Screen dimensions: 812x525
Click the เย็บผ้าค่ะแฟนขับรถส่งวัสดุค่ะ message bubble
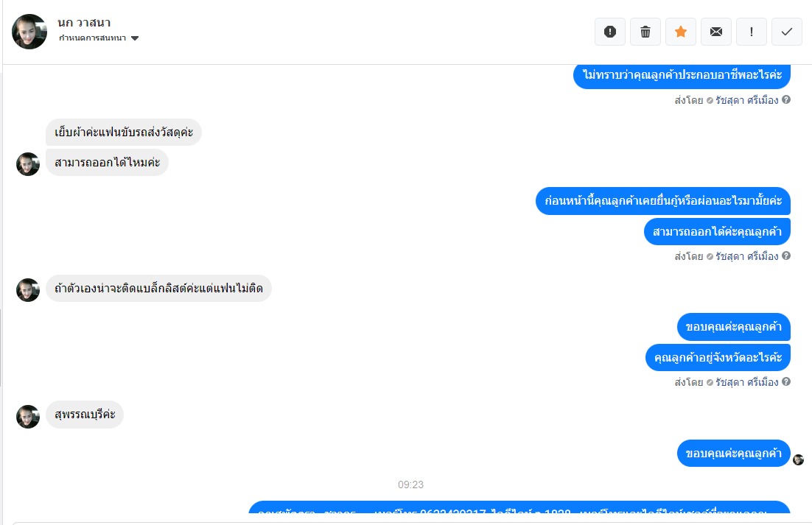click(124, 133)
